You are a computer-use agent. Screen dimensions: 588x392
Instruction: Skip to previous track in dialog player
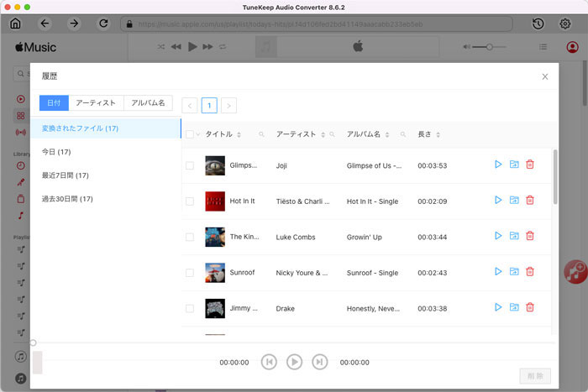[269, 362]
